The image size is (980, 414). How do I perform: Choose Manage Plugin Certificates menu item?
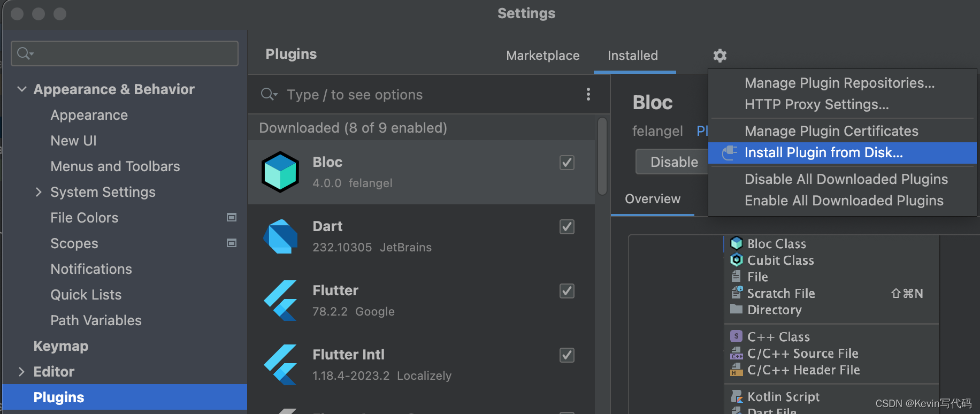(842, 131)
